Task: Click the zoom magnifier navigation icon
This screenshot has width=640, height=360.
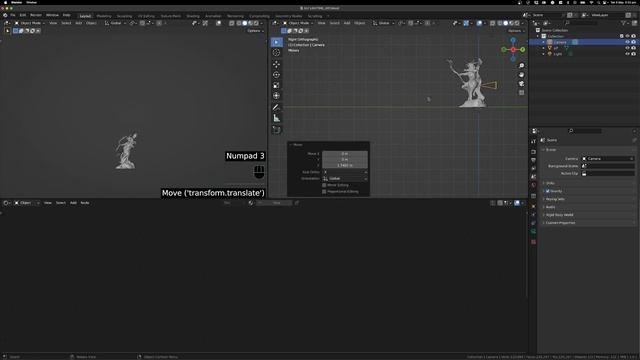Action: pyautogui.click(x=521, y=66)
